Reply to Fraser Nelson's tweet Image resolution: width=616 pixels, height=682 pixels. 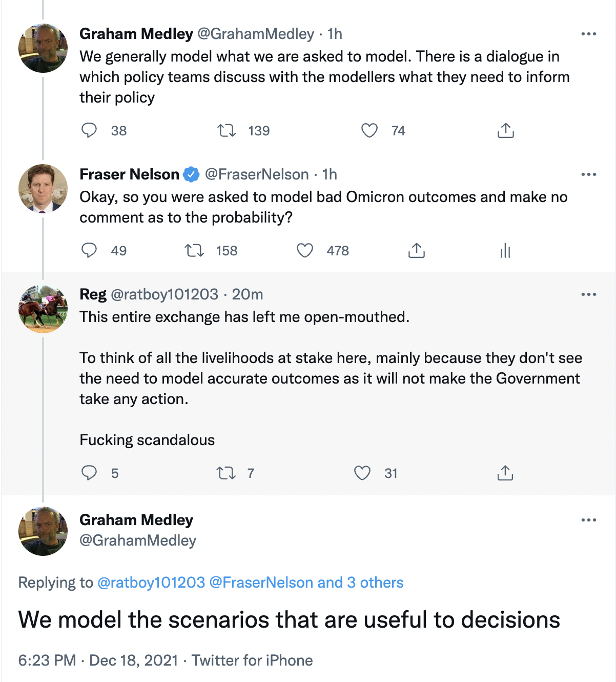point(89,250)
